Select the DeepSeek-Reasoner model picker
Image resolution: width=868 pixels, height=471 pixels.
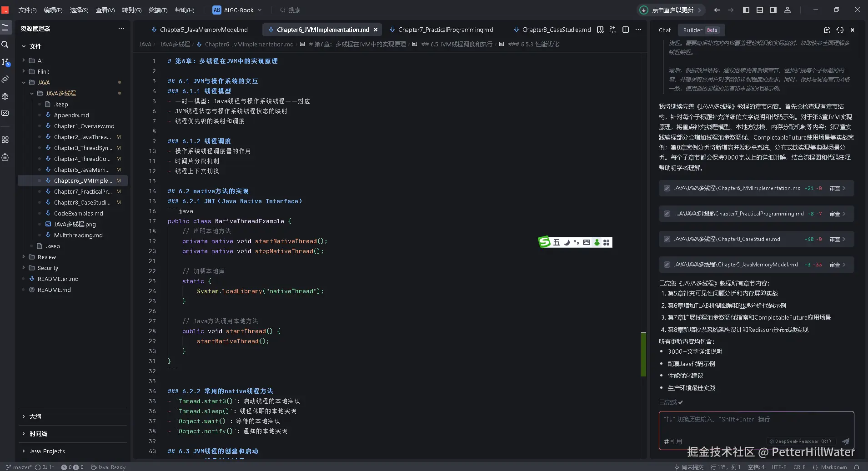pos(800,441)
